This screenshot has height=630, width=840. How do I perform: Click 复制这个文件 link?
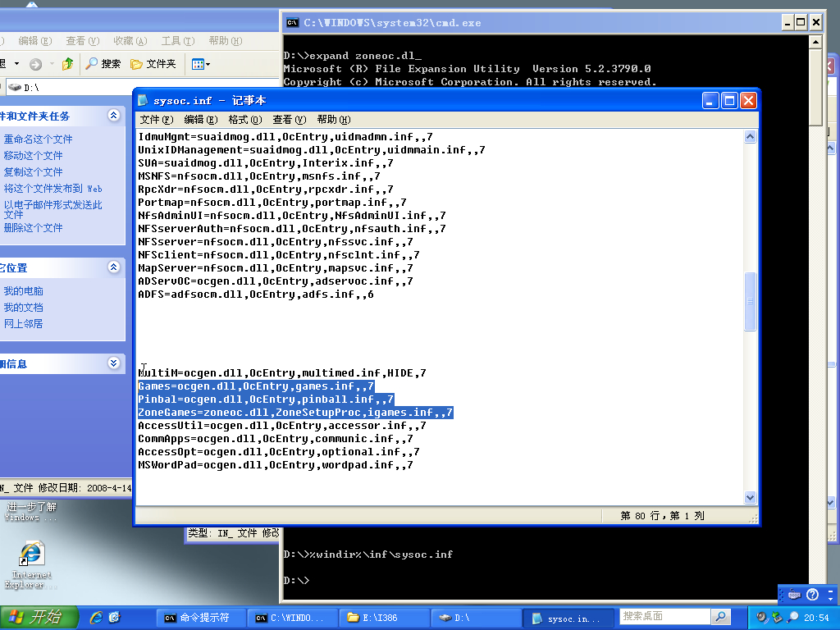pyautogui.click(x=33, y=172)
